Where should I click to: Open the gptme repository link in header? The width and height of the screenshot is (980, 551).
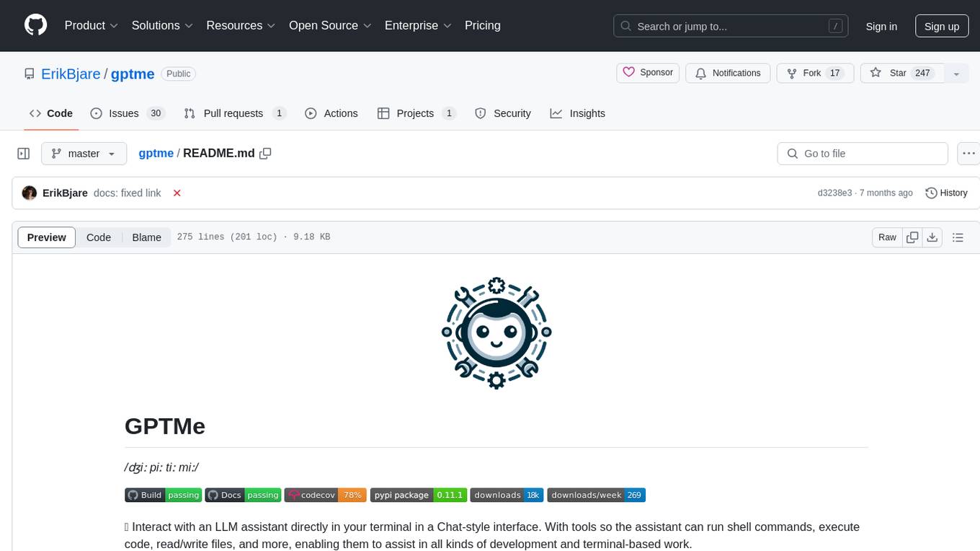(x=133, y=74)
